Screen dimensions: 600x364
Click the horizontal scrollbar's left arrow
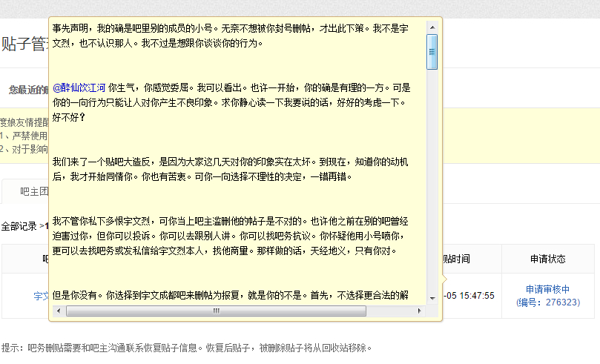(59, 311)
